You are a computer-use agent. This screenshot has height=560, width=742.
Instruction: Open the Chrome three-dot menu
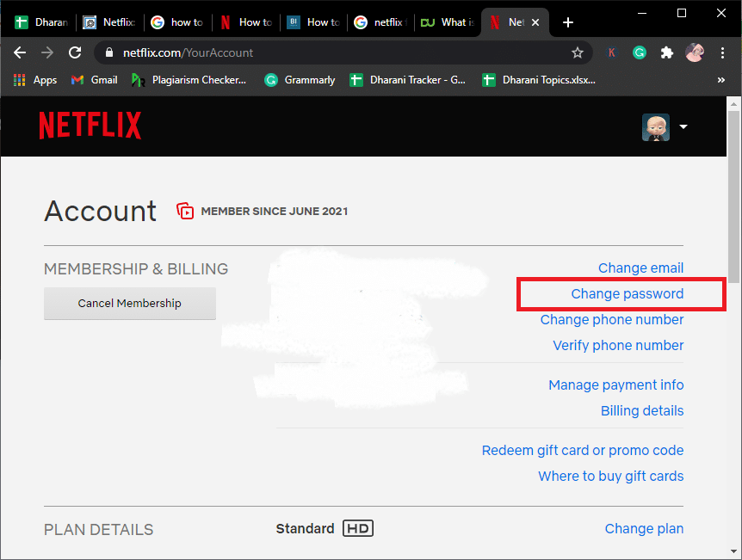[x=722, y=52]
